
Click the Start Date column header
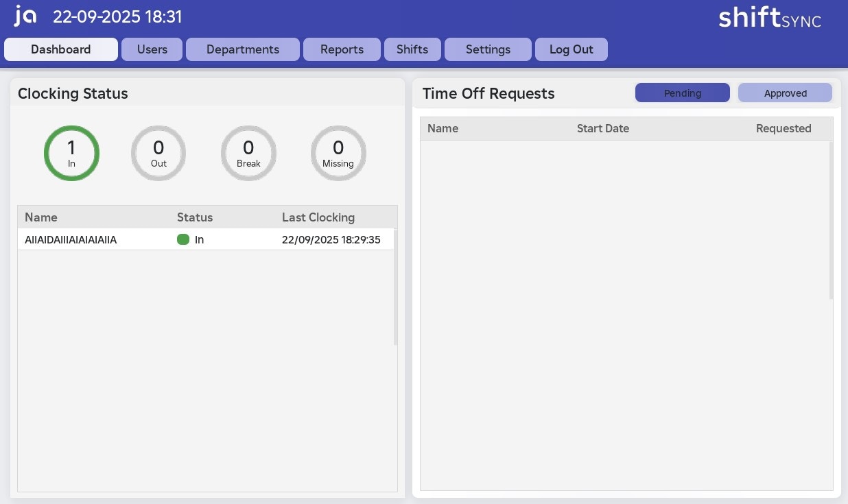pyautogui.click(x=603, y=128)
